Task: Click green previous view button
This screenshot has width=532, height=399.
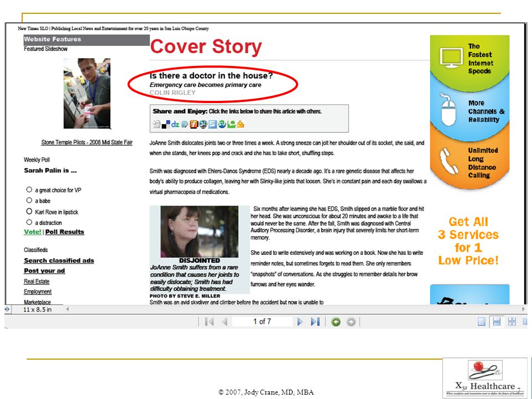Action: [x=336, y=321]
